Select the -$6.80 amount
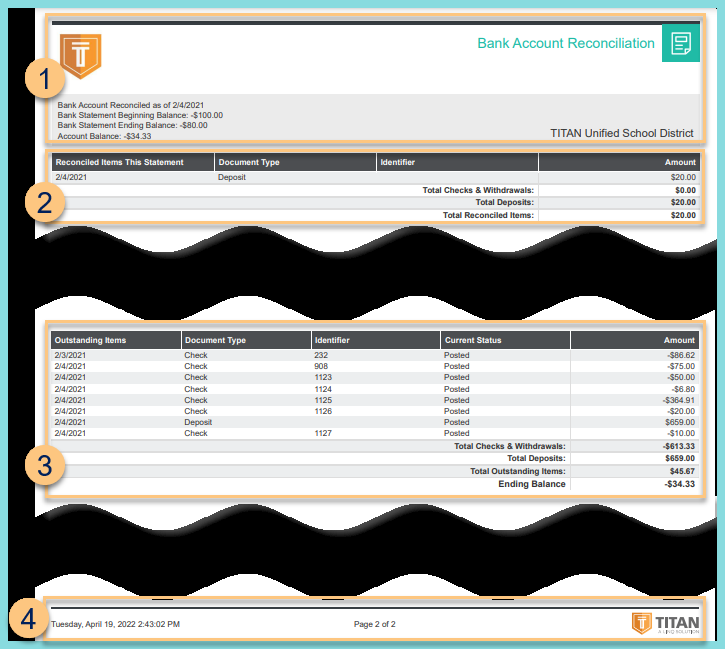Screen dimensions: 725x649 tap(682, 389)
